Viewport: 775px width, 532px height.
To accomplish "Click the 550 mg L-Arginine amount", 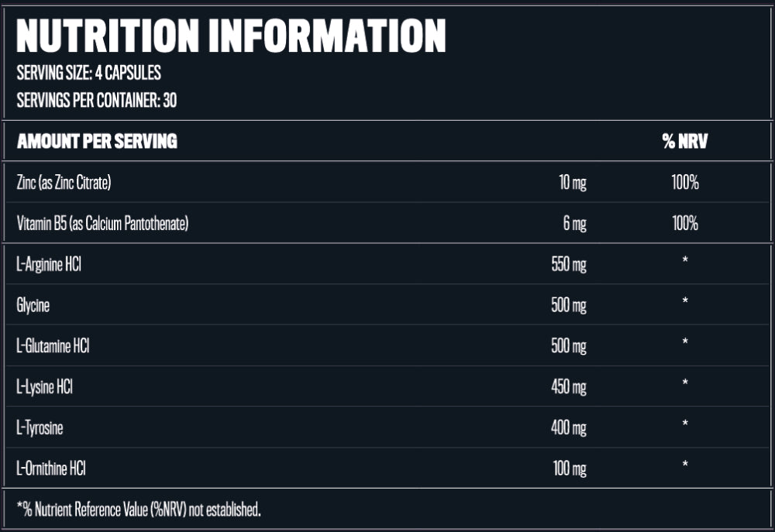I will click(568, 265).
